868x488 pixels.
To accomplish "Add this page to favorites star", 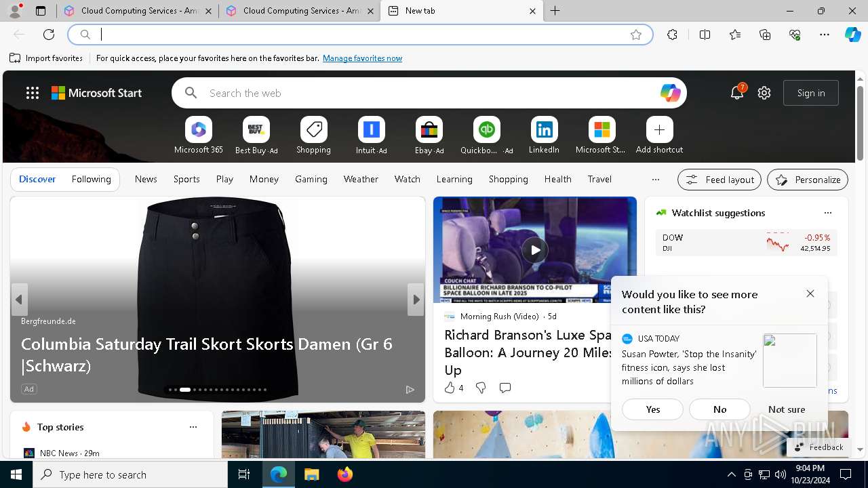I will coord(636,35).
